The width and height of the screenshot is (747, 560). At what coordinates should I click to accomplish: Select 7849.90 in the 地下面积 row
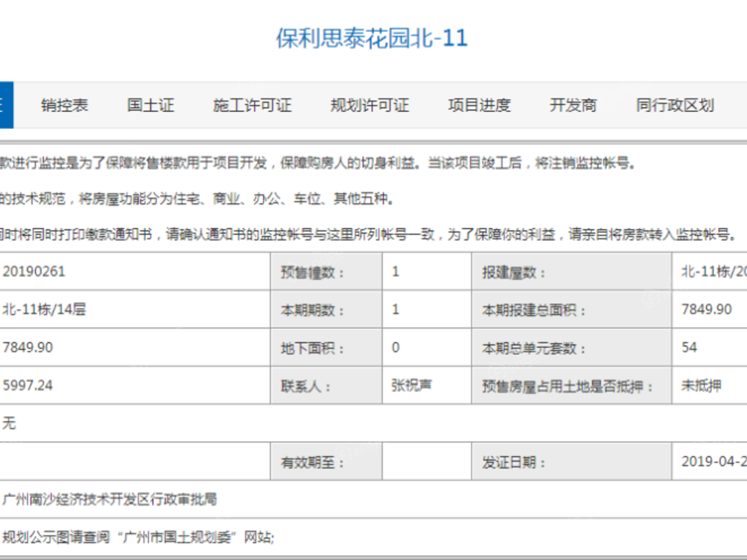[28, 347]
